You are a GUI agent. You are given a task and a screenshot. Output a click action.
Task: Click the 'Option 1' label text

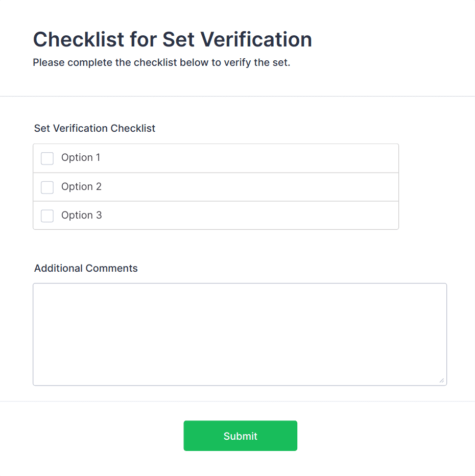coord(81,158)
